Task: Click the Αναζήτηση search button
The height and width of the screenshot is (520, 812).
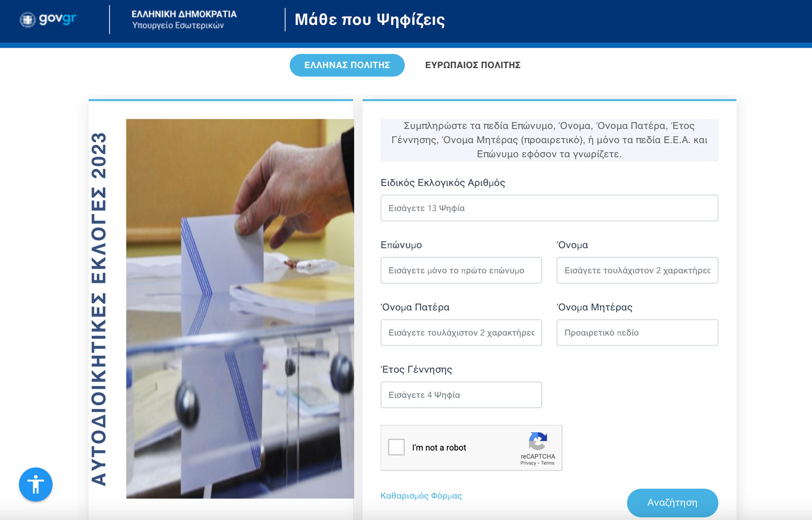Action: (672, 503)
